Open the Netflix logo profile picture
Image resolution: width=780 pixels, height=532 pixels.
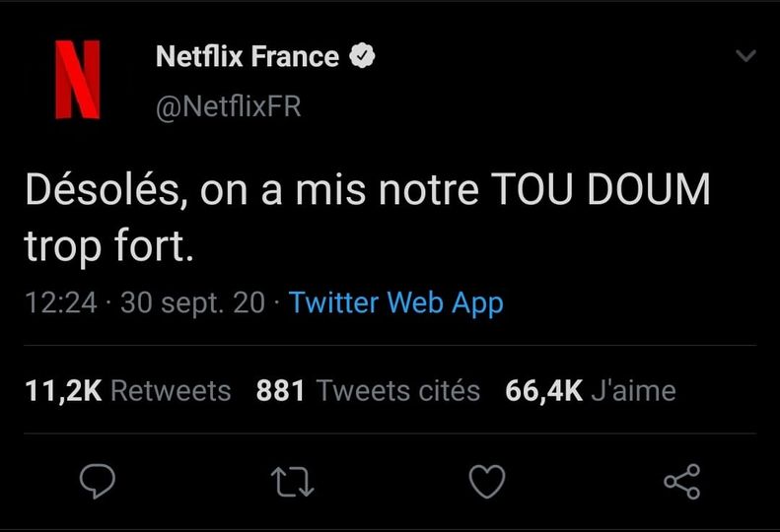[77, 79]
